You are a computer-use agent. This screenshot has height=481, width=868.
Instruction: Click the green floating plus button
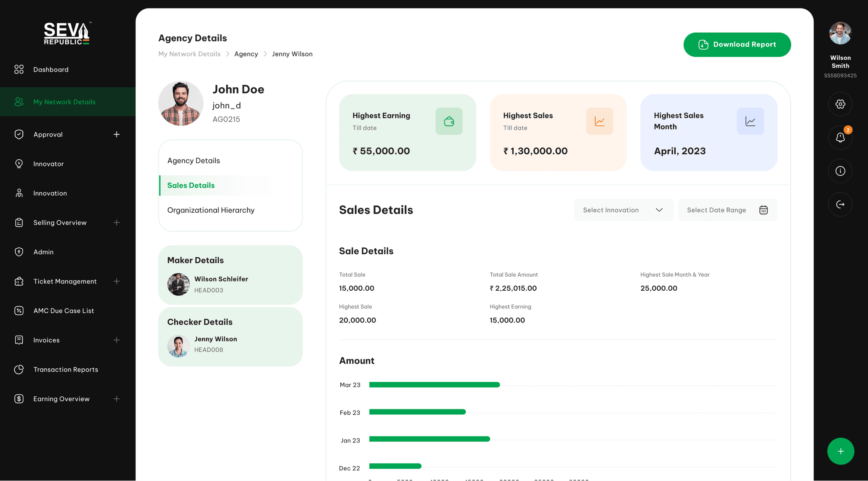pyautogui.click(x=840, y=451)
